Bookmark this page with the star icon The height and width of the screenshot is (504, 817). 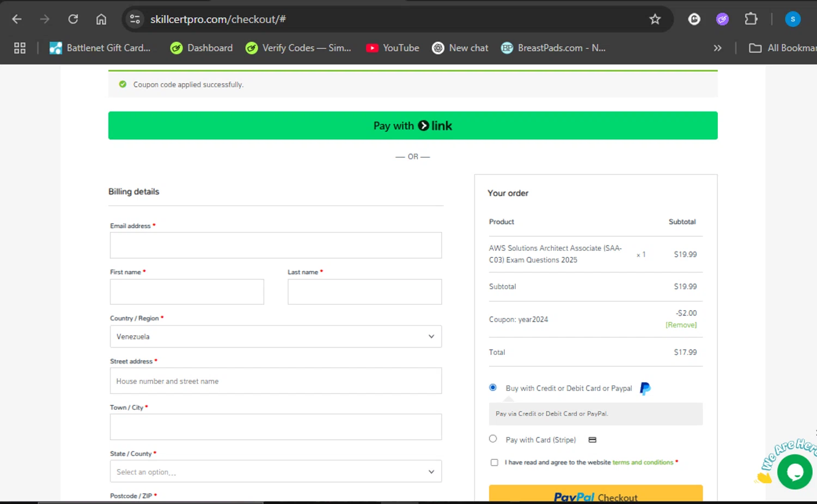click(x=655, y=19)
